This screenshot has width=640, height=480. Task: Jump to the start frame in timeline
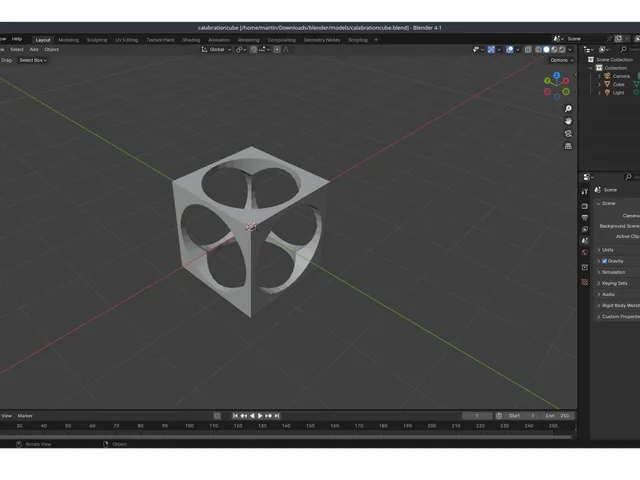tap(235, 416)
